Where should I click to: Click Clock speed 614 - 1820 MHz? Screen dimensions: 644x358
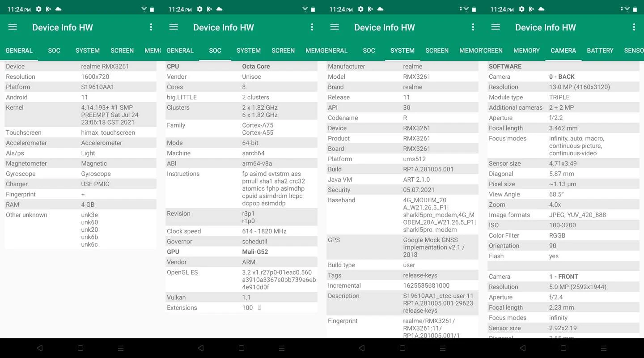click(264, 231)
